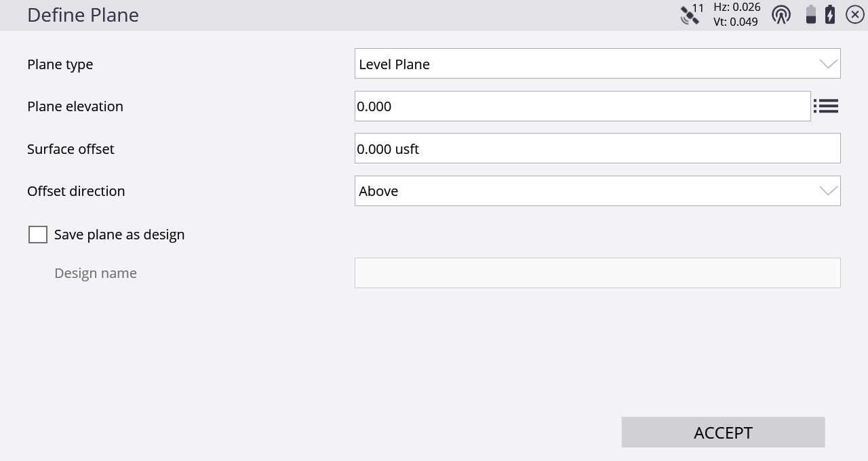868x461 pixels.
Task: Click the charging battery icon
Action: [x=830, y=14]
